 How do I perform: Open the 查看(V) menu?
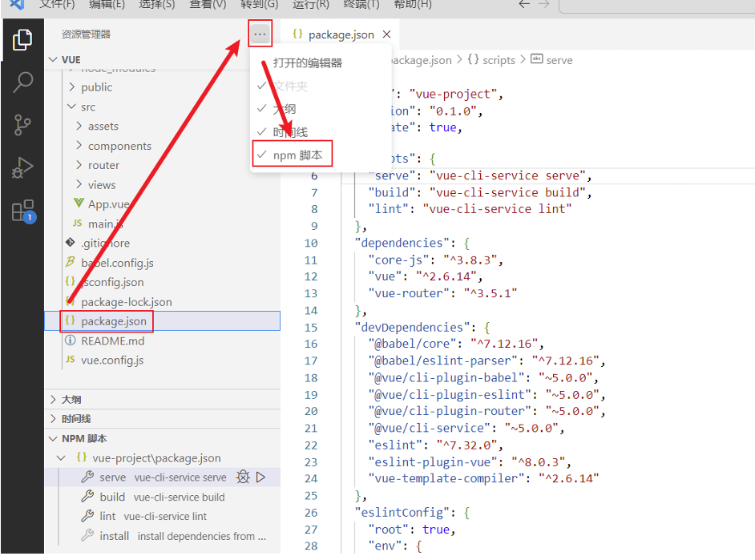(x=208, y=4)
